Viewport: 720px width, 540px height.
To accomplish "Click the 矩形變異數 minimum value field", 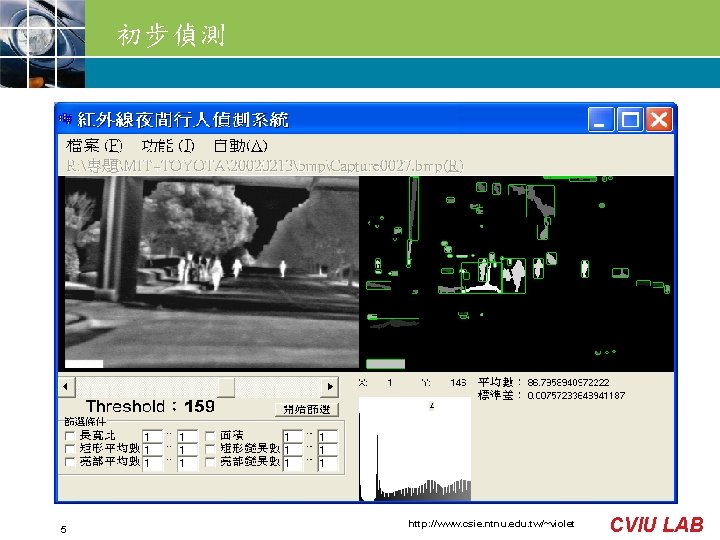I will [293, 450].
